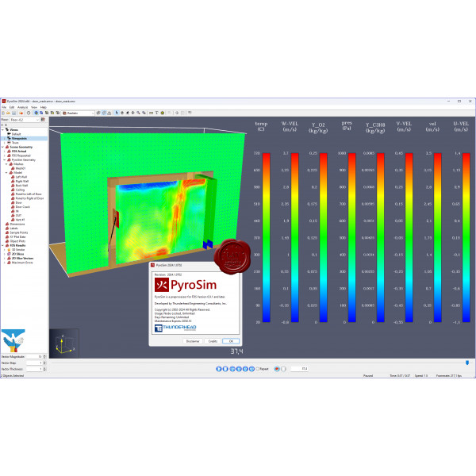Image resolution: width=476 pixels, height=476 pixels.
Task: Click the 2D Slices purple icon
Action: click(9, 254)
